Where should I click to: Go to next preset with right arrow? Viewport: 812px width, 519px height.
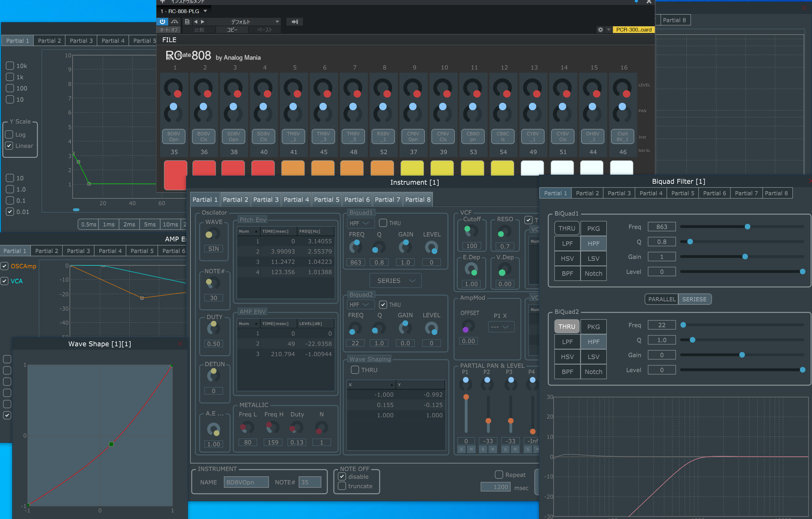click(x=203, y=22)
